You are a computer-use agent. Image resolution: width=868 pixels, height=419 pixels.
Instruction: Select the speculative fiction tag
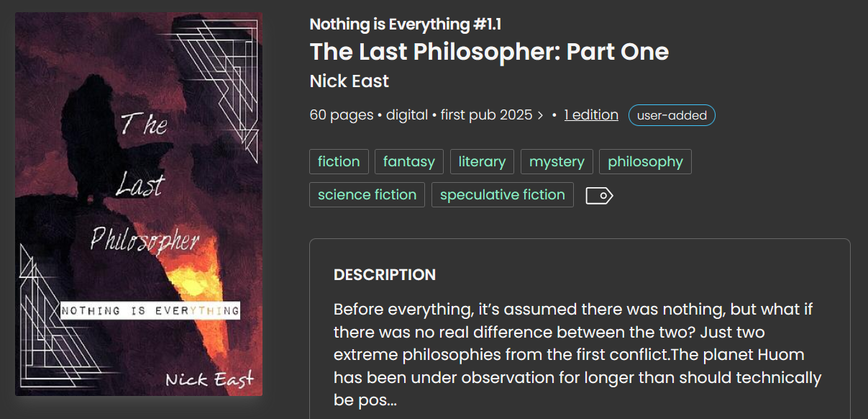(x=502, y=195)
